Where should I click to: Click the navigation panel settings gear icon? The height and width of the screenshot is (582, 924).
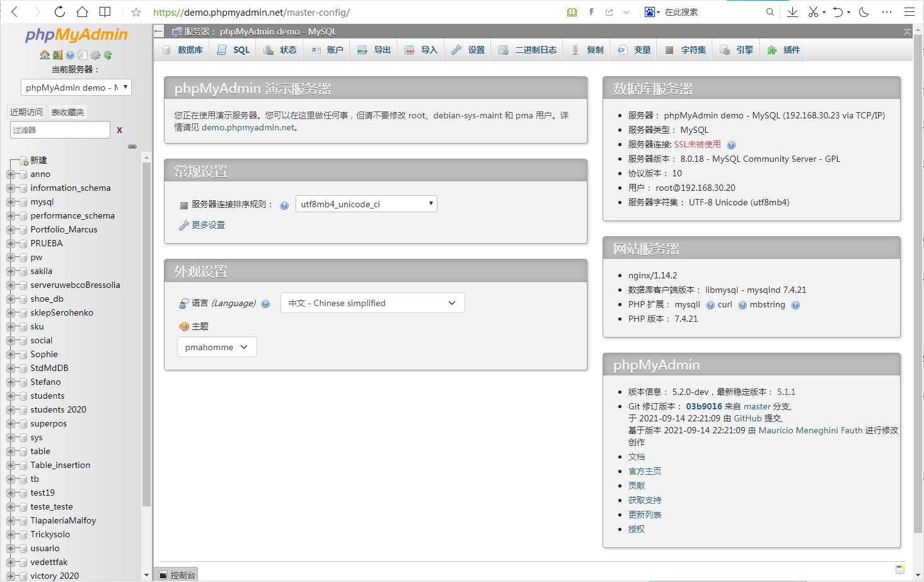95,55
